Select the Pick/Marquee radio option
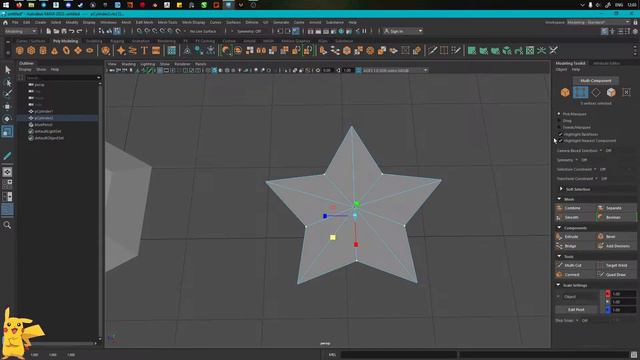The image size is (640, 360). click(x=559, y=114)
